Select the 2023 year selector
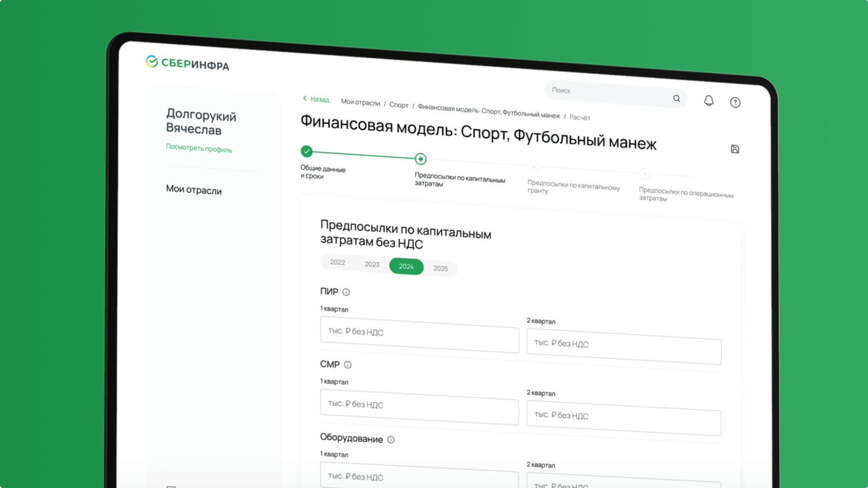 371,263
